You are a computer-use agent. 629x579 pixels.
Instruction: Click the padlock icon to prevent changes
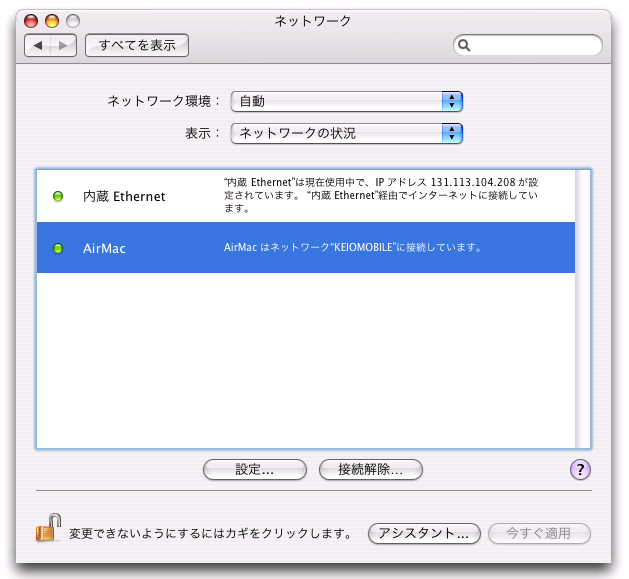pos(48,528)
